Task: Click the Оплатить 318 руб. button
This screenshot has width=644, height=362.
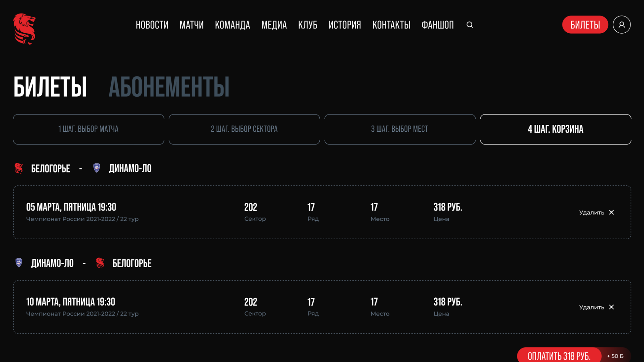Action: tap(559, 356)
